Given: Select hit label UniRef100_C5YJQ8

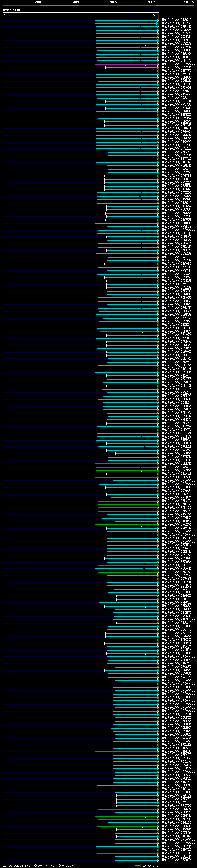Looking at the screenshot, I should [177, 267].
